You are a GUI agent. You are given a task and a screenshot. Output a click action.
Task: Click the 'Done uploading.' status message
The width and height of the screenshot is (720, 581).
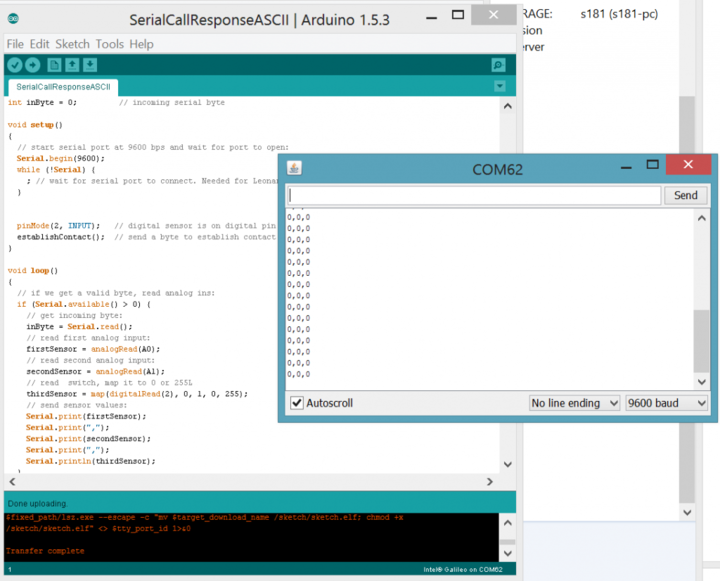[38, 503]
